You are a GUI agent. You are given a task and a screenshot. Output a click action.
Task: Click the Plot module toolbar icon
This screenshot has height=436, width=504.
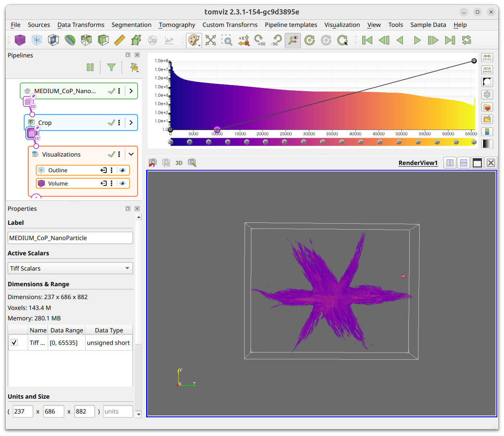(169, 40)
